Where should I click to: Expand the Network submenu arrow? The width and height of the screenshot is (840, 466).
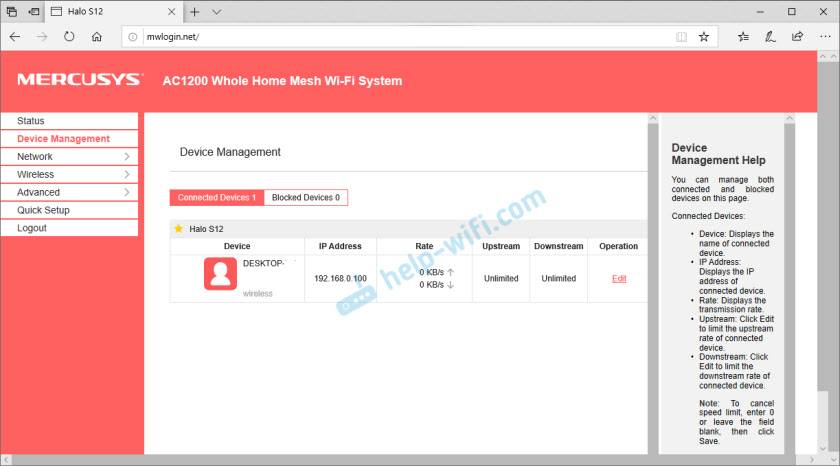click(x=127, y=156)
